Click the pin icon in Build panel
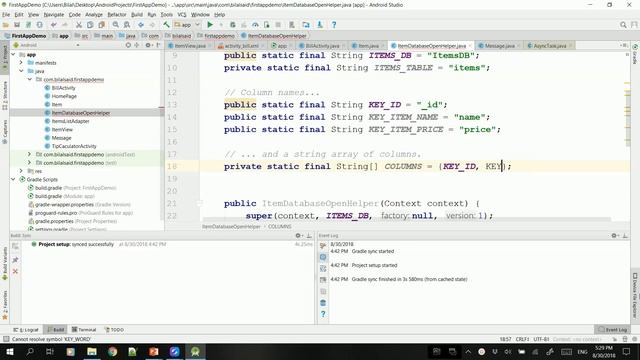Viewport: 640px width, 360px height. [x=16, y=260]
